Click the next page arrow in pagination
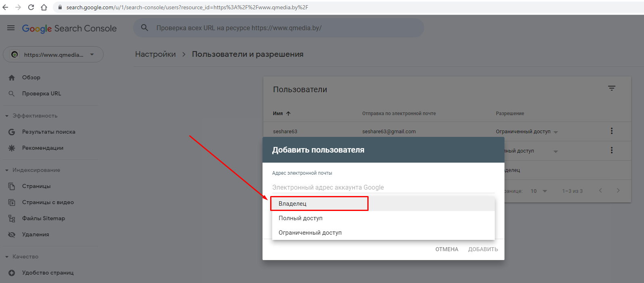This screenshot has height=283, width=644. point(618,190)
